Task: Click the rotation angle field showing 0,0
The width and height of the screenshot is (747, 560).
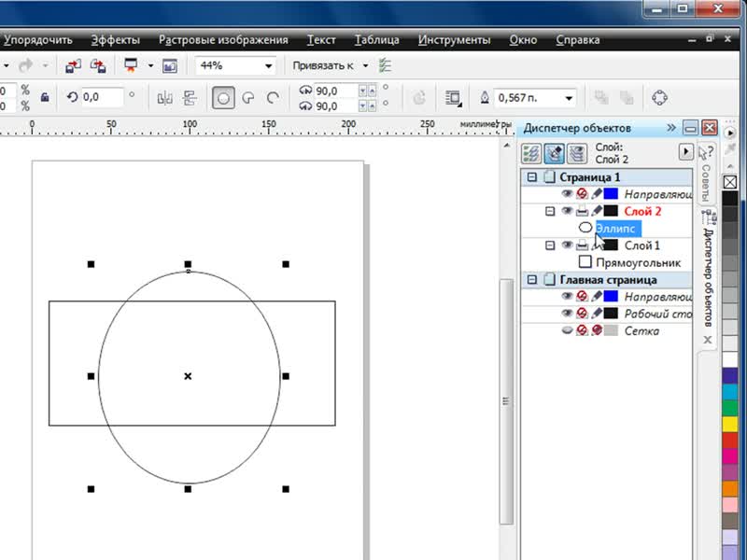Action: (x=101, y=98)
